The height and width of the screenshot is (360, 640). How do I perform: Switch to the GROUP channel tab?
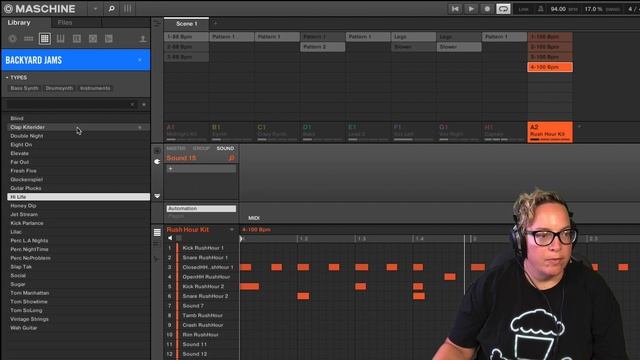(x=201, y=149)
